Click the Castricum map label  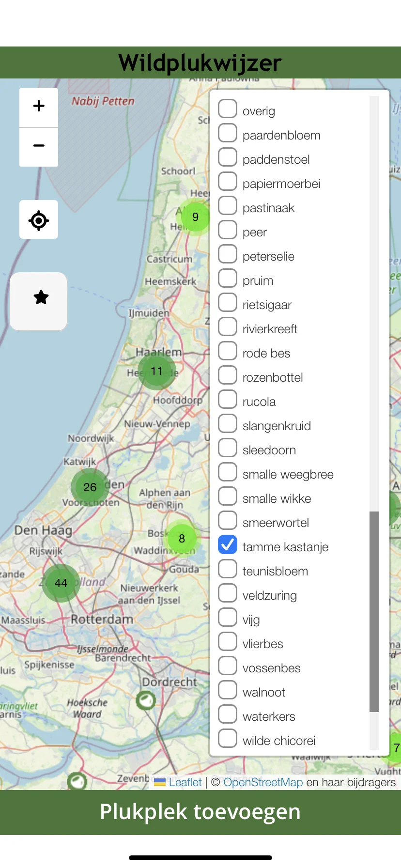pyautogui.click(x=170, y=259)
